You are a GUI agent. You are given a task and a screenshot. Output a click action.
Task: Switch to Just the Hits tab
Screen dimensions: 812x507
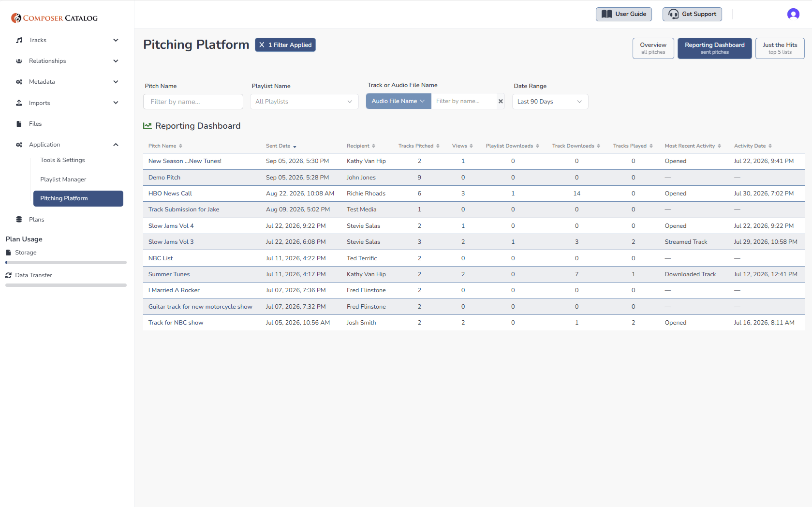780,48
